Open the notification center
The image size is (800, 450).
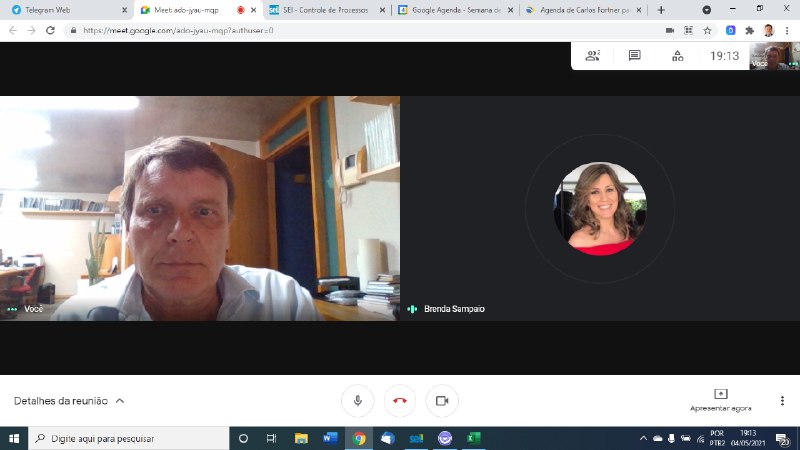[783, 438]
